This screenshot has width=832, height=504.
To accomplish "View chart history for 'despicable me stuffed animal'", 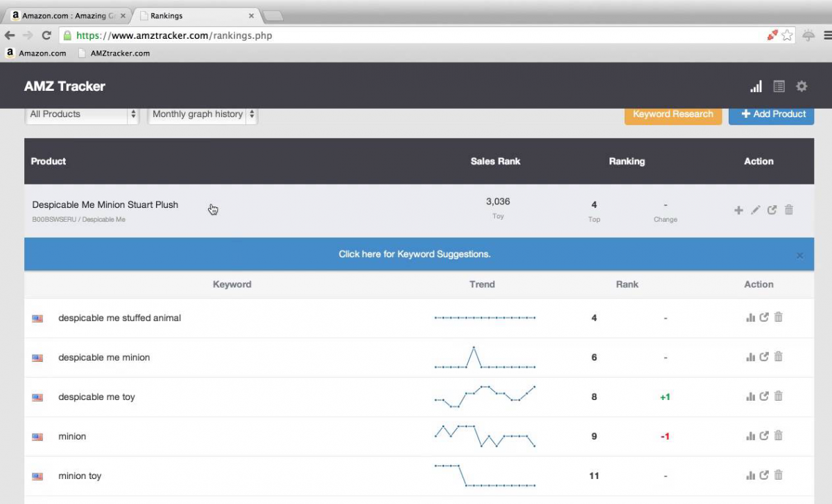I will (750, 317).
